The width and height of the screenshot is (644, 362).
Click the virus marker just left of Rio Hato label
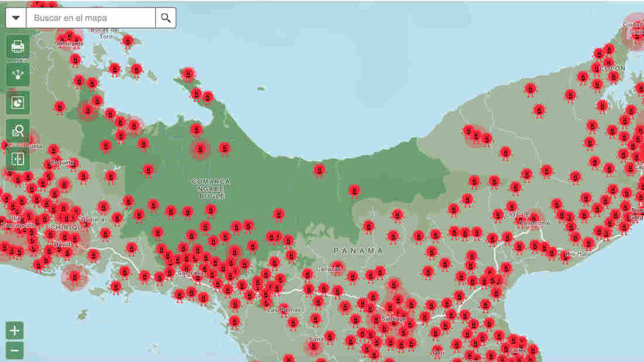click(566, 255)
